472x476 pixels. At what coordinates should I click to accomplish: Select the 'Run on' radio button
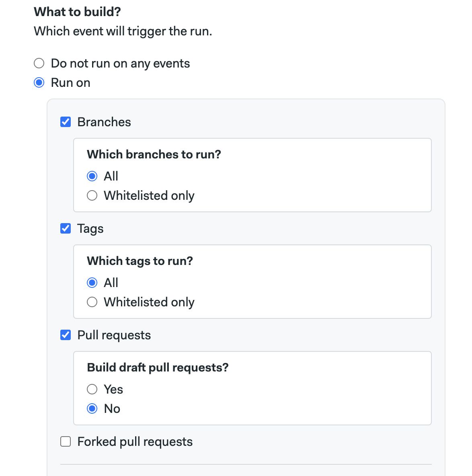39,83
